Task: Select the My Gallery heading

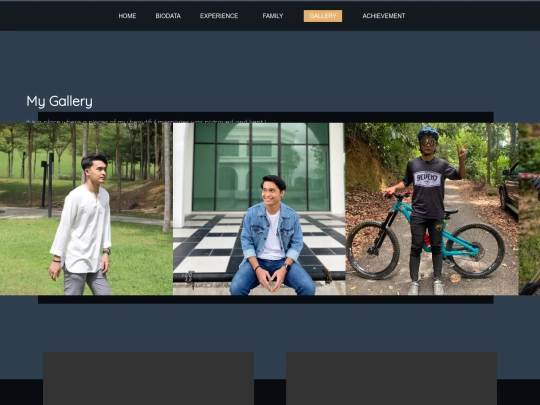Action: click(x=59, y=102)
